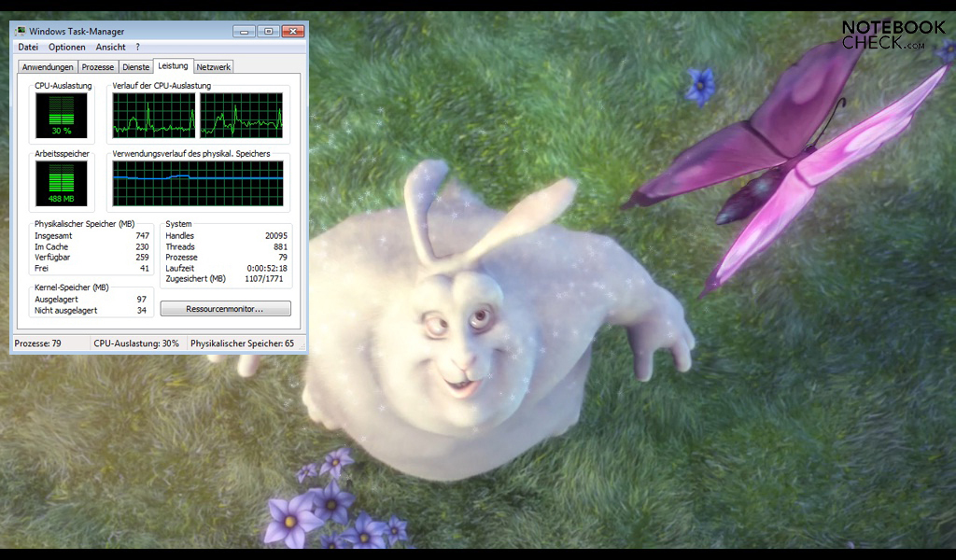Open the Datei menu
This screenshot has height=560, width=956.
(28, 47)
